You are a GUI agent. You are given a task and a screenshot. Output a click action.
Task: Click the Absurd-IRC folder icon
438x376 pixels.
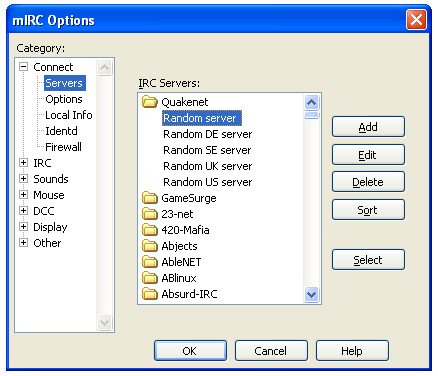(x=149, y=294)
